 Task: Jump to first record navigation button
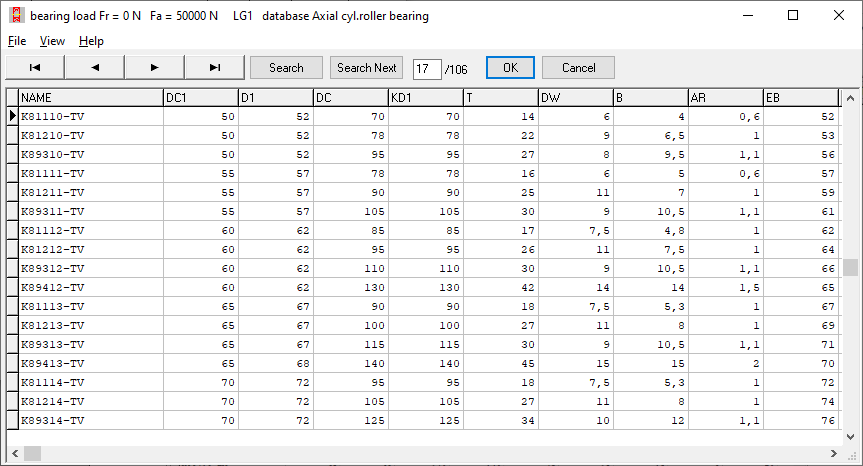pyautogui.click(x=35, y=68)
